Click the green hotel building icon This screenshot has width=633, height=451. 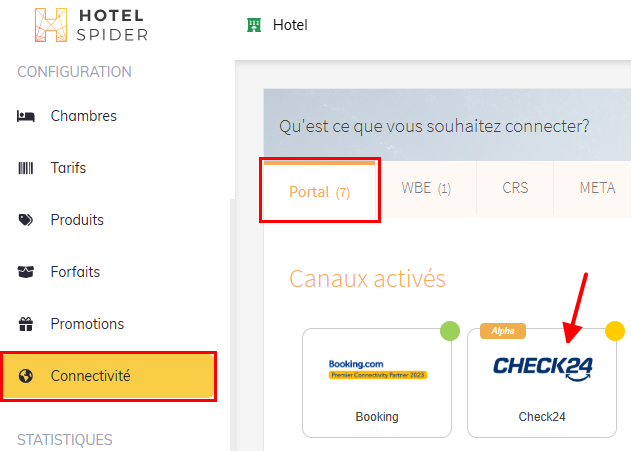(253, 25)
